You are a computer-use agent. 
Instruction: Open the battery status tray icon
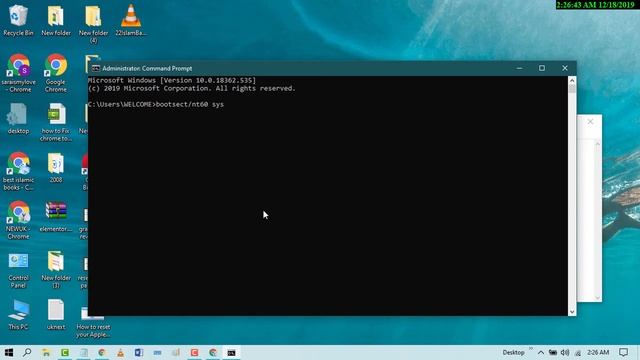(553, 352)
